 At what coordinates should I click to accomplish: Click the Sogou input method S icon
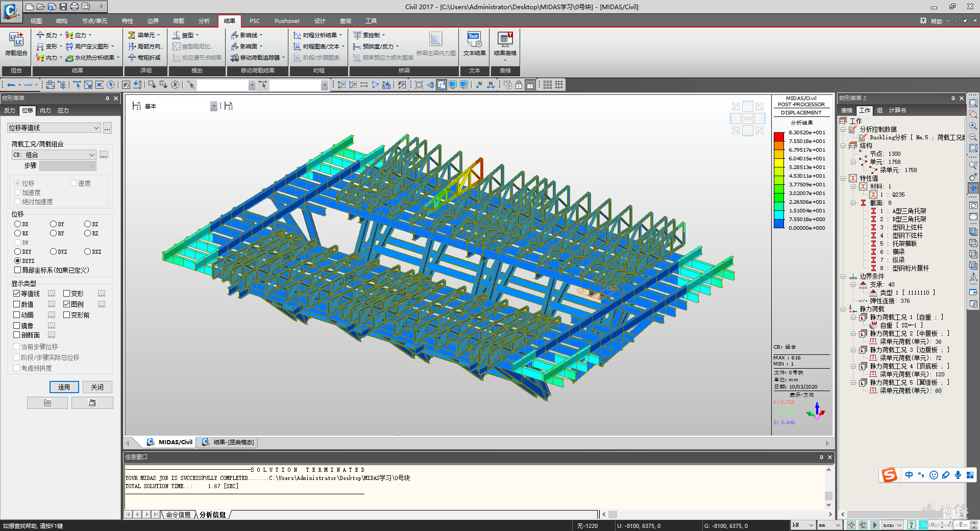[x=889, y=475]
